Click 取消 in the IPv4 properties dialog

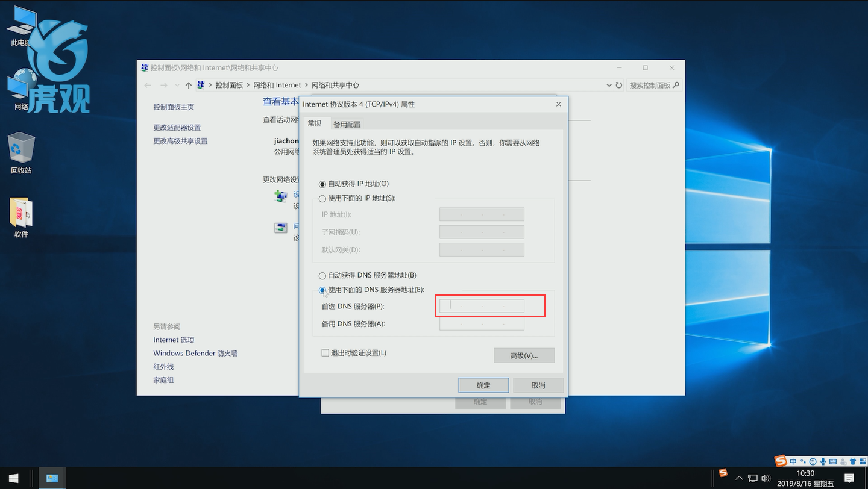pos(538,385)
